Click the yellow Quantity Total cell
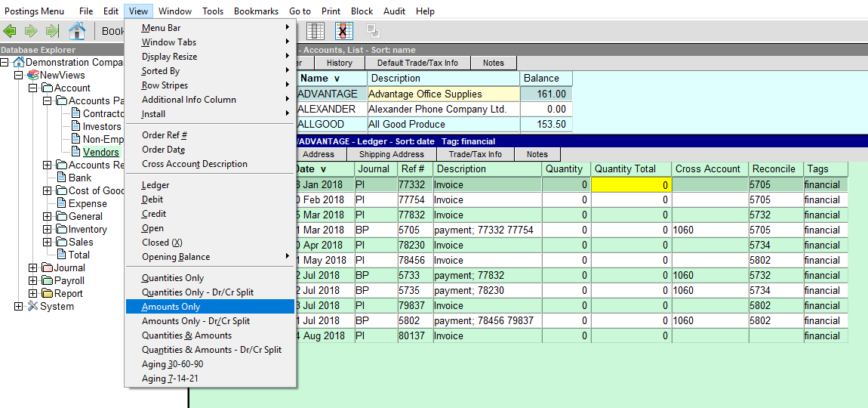 (630, 185)
